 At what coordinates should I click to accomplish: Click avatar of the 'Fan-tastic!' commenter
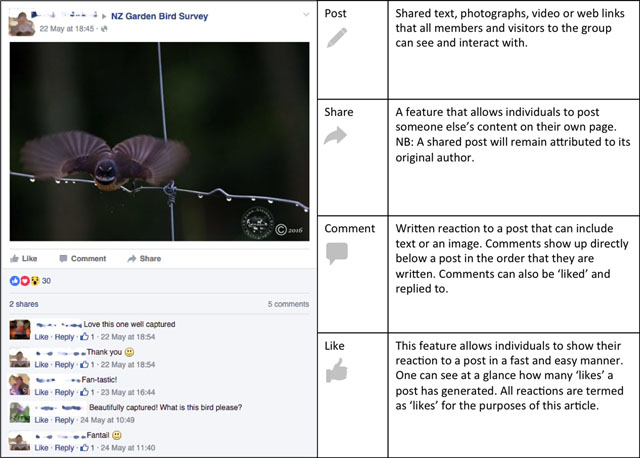(19, 385)
